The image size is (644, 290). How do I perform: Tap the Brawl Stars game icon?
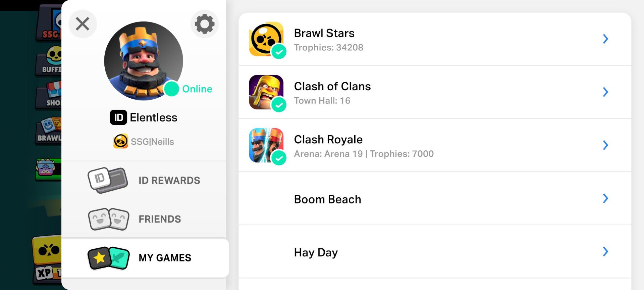point(266,39)
